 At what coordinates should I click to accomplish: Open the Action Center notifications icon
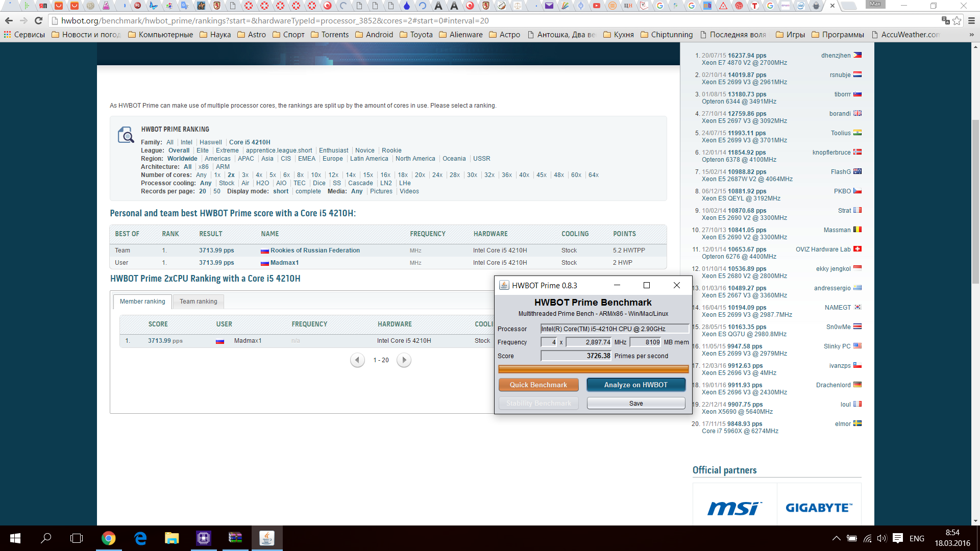[x=898, y=538]
